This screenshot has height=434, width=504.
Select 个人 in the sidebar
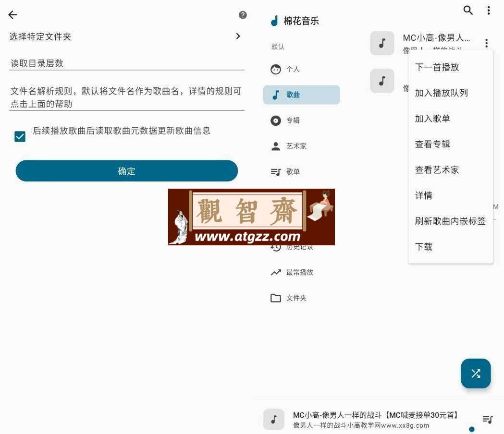point(302,69)
